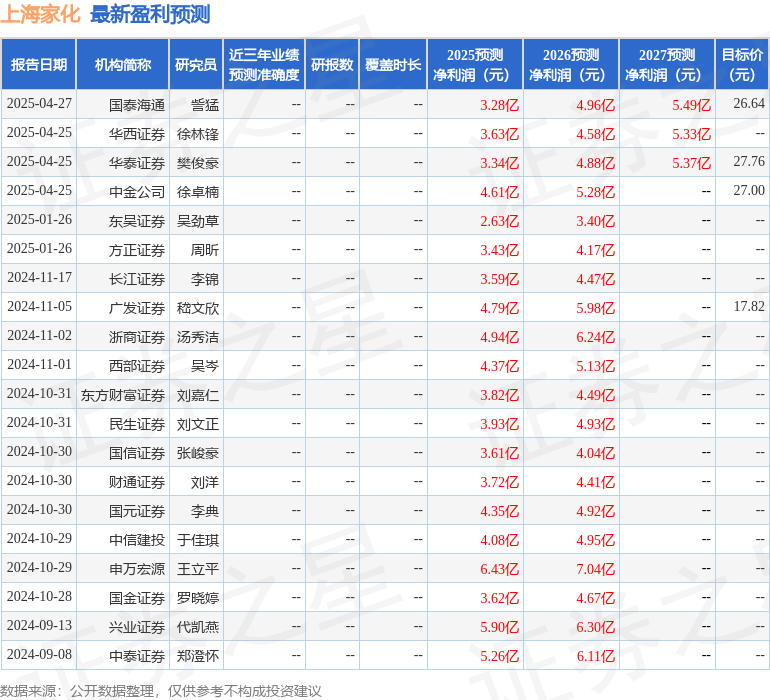This screenshot has width=770, height=700.
Task: Click analyst 李典
Action: (x=205, y=511)
